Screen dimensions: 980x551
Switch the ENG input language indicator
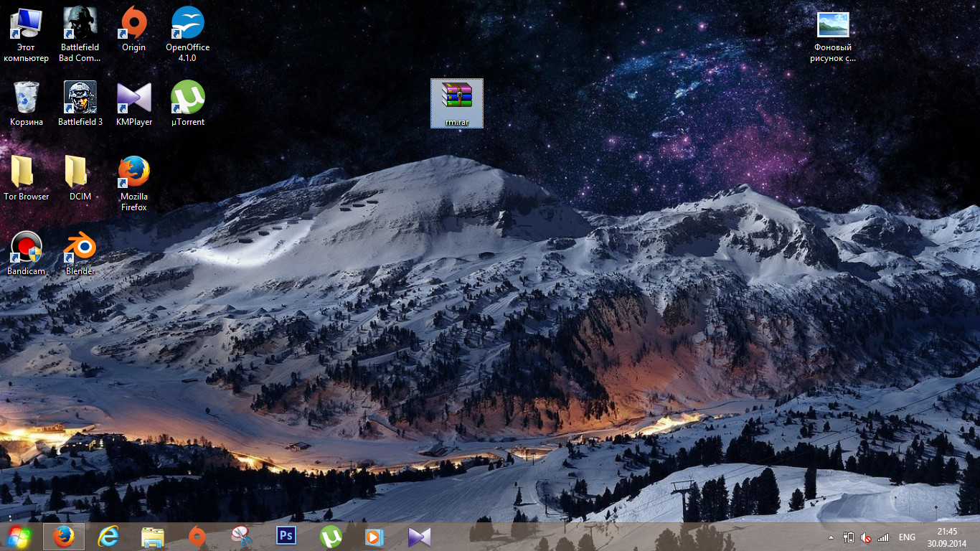[x=907, y=537]
